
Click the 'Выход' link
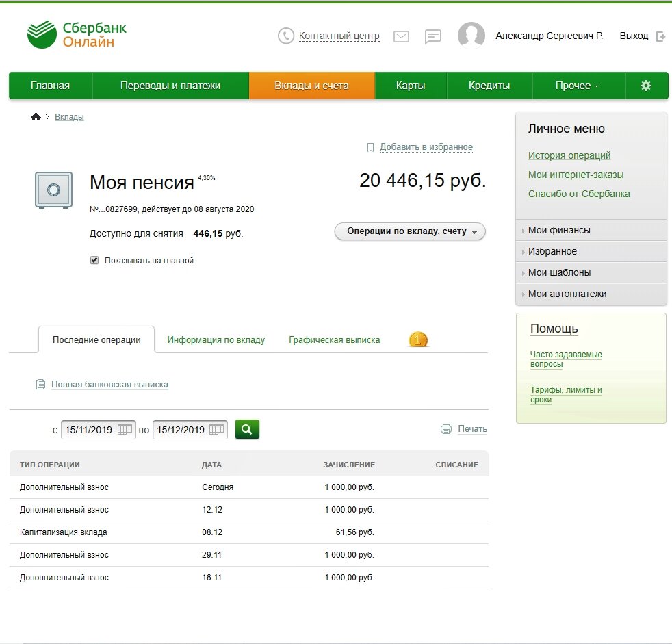[x=634, y=36]
